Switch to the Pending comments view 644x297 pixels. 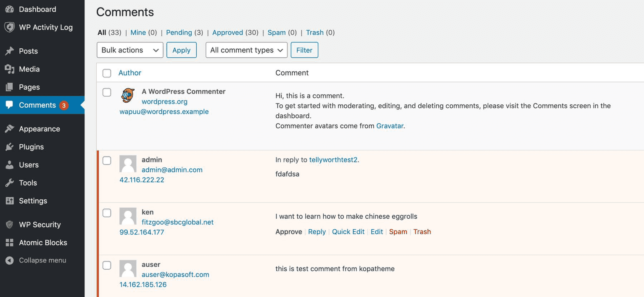[179, 32]
